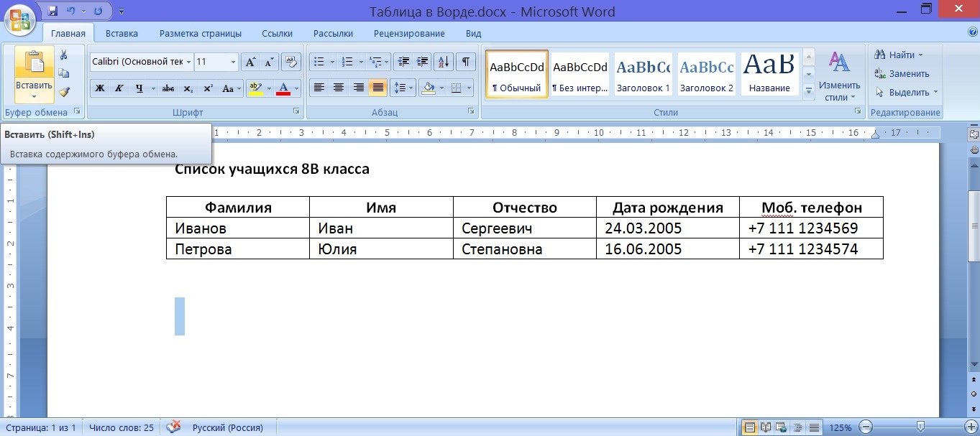The width and height of the screenshot is (980, 436).
Task: Toggle strikethrough text formatting
Action: pyautogui.click(x=168, y=88)
